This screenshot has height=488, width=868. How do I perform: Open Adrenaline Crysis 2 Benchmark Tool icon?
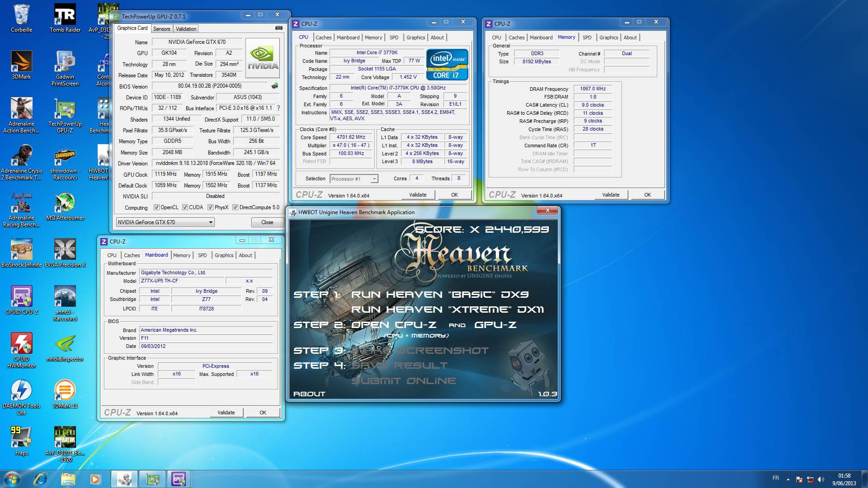21,163
